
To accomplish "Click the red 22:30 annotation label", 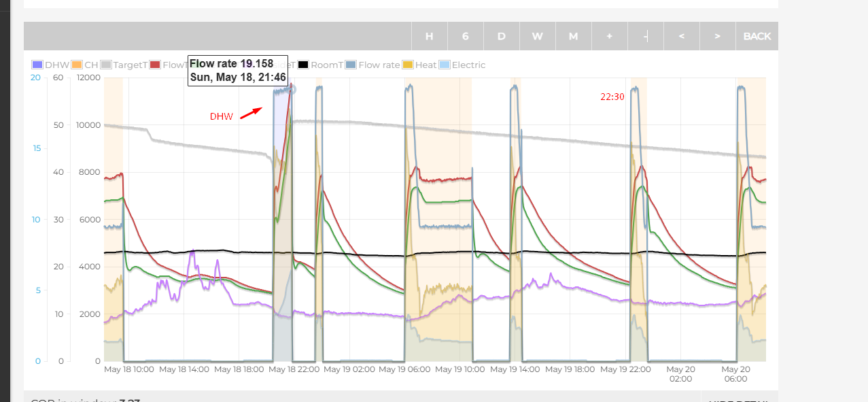I will [612, 97].
